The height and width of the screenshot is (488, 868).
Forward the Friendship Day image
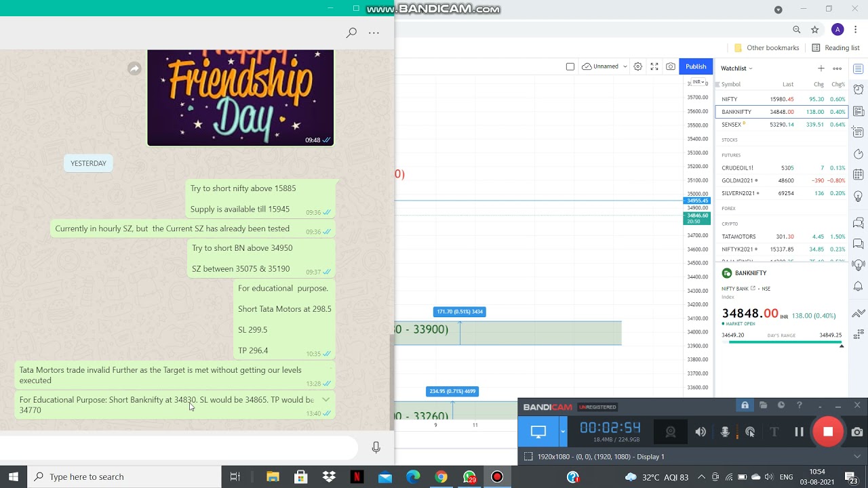[x=134, y=68]
